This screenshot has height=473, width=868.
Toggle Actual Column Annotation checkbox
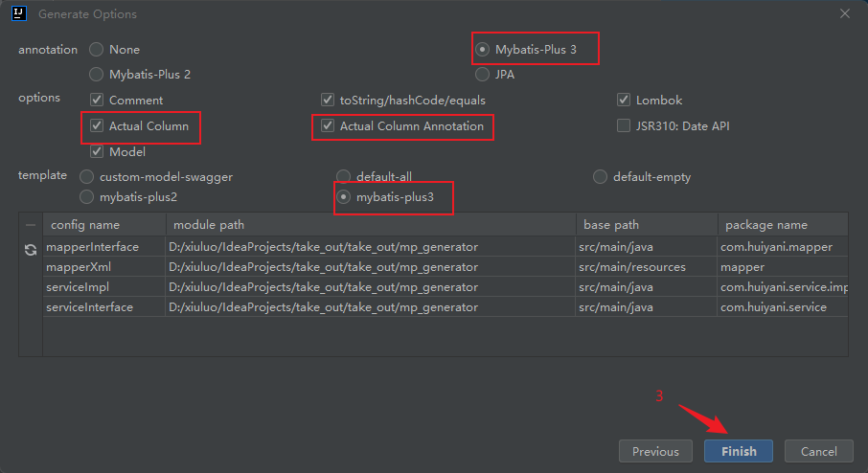click(x=328, y=125)
